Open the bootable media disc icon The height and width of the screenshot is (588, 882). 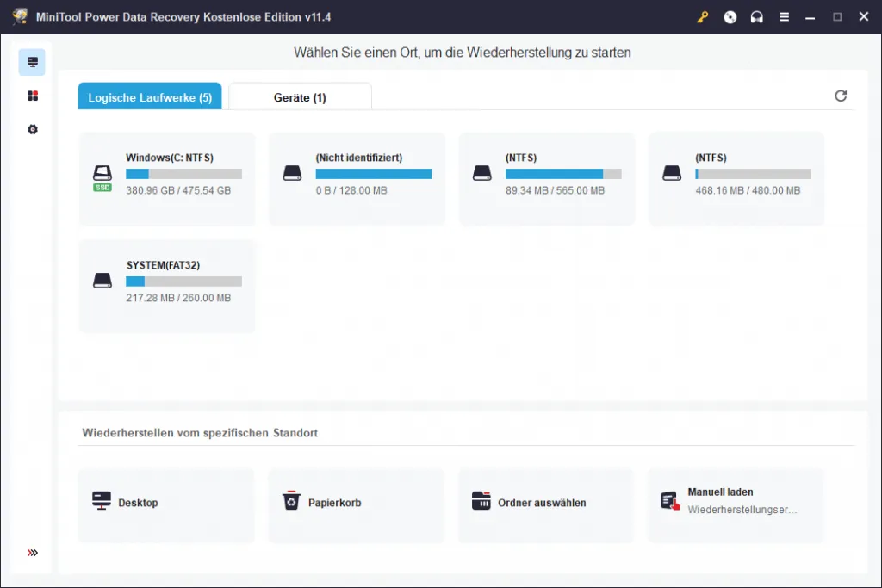(730, 17)
